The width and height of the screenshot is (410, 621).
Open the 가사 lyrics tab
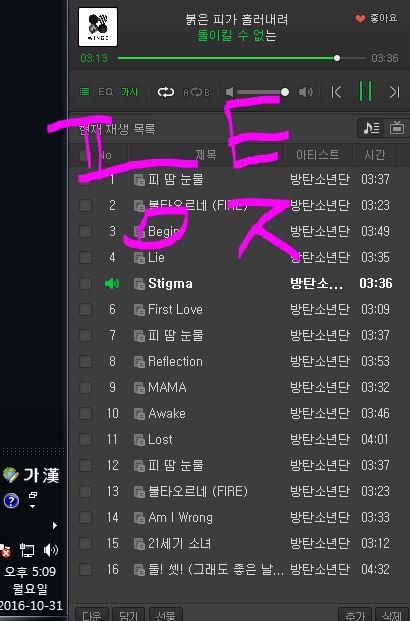tap(130, 92)
